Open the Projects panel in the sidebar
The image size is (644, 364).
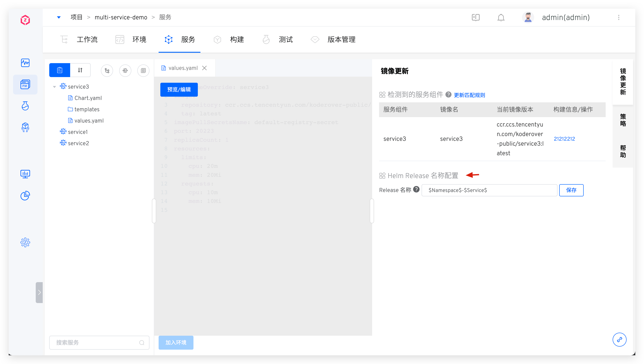[25, 84]
